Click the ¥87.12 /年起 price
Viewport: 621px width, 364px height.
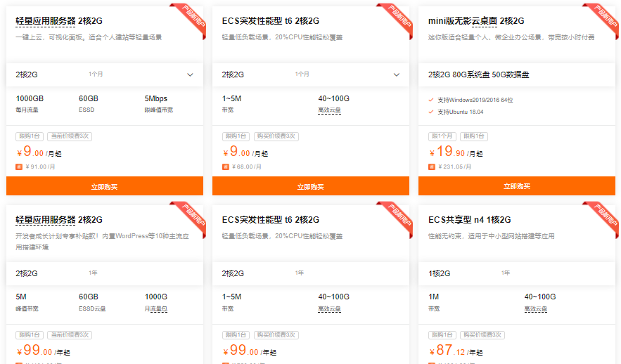coord(456,350)
